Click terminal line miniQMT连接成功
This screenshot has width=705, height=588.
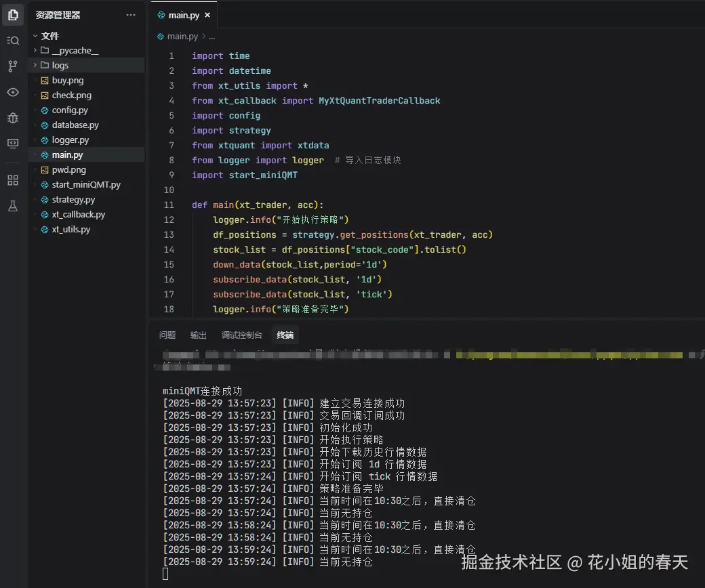point(202,391)
